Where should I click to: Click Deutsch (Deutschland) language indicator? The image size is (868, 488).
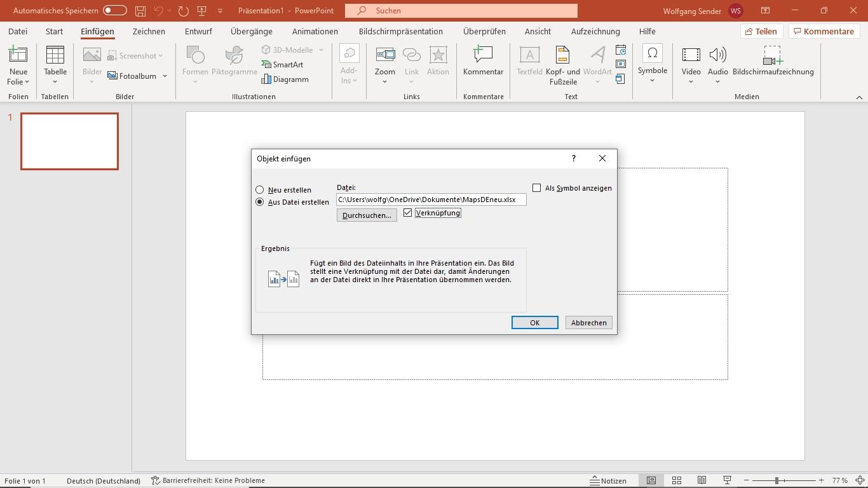[x=103, y=480]
